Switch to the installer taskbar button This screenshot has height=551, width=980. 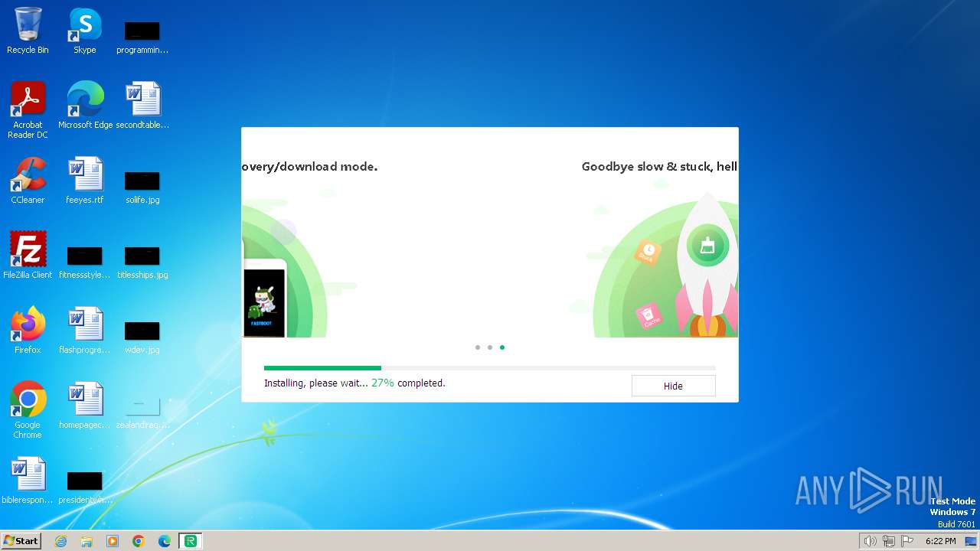[x=191, y=541]
